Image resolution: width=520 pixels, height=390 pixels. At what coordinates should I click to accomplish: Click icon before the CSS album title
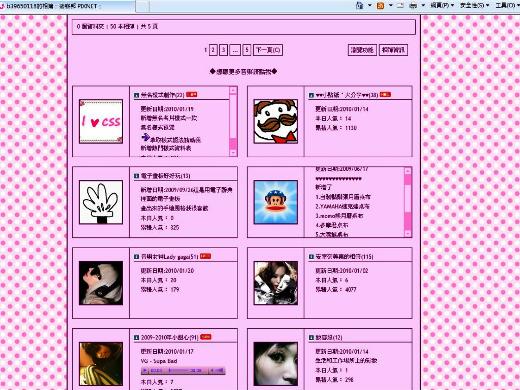[x=136, y=95]
